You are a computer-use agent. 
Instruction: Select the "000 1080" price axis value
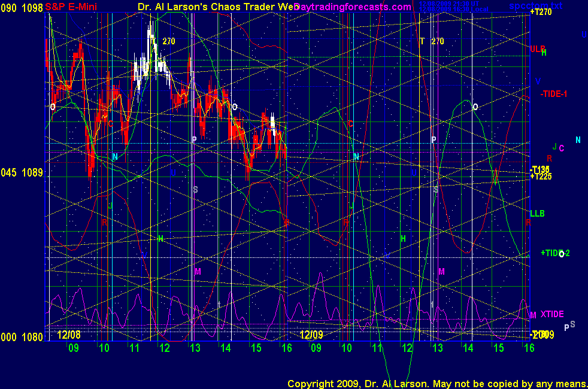(x=22, y=337)
